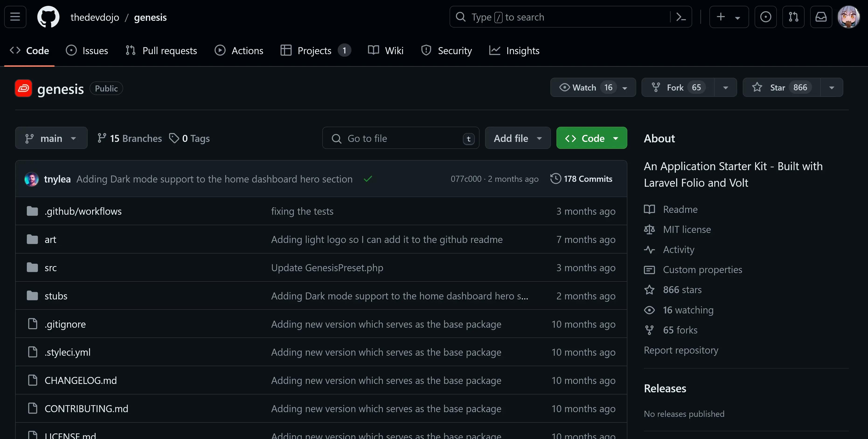
Task: Click the tag icon beside 0 Tags
Action: pyautogui.click(x=174, y=138)
